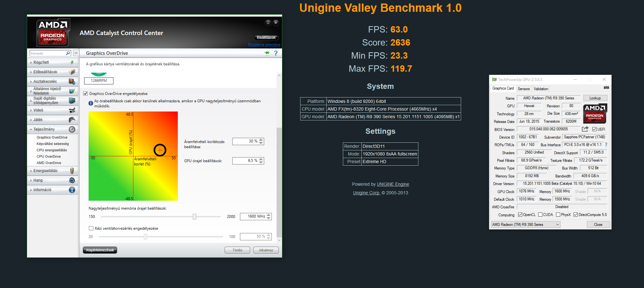Click the Általános kijelző feladatok icon
This screenshot has height=288, width=644.
[x=72, y=91]
